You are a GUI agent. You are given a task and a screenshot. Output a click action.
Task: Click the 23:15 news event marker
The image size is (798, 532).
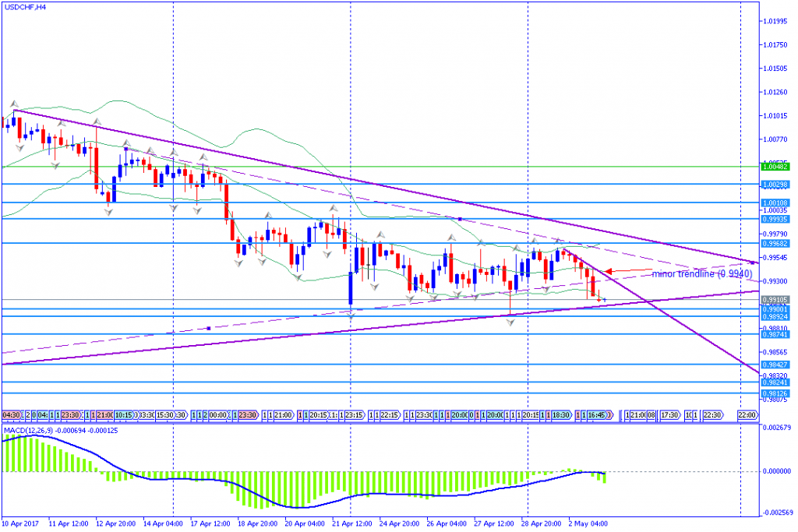tap(354, 415)
